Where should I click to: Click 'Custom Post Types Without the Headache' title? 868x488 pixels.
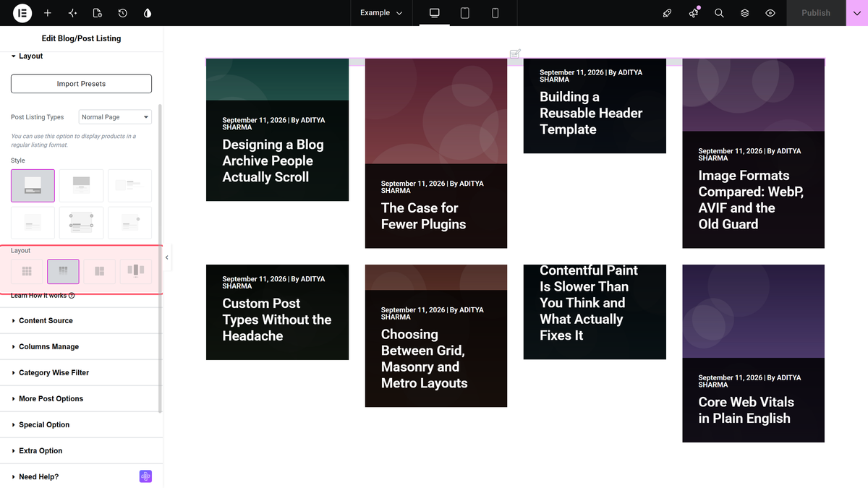point(276,320)
